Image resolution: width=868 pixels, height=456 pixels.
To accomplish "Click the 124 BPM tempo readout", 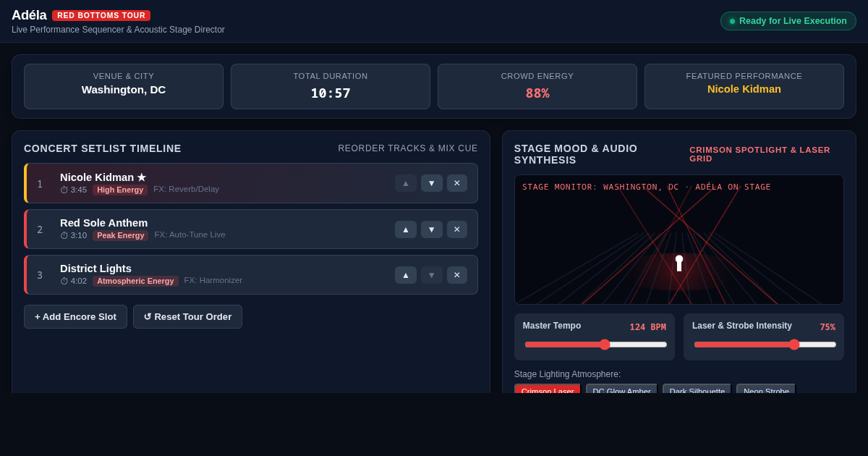I will point(647,327).
